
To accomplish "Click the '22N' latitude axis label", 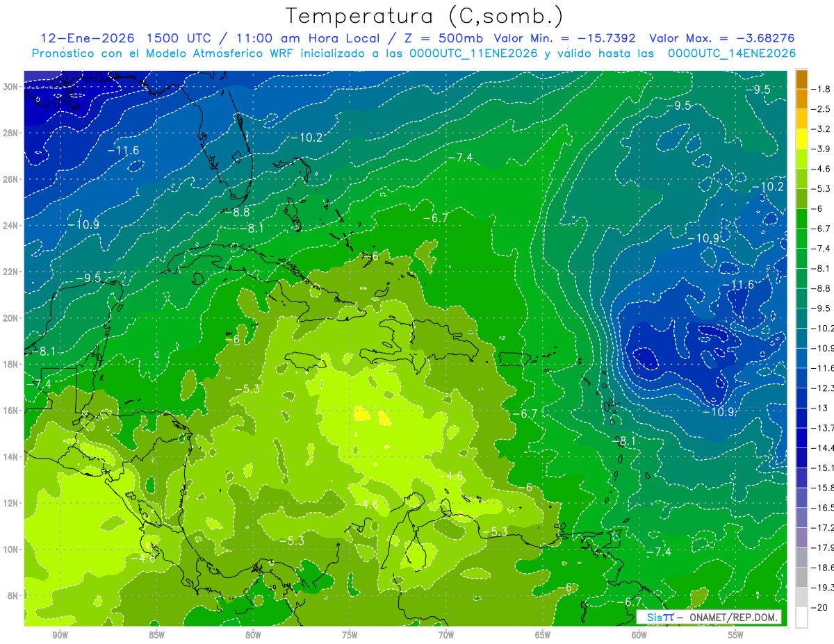I will click(x=11, y=272).
